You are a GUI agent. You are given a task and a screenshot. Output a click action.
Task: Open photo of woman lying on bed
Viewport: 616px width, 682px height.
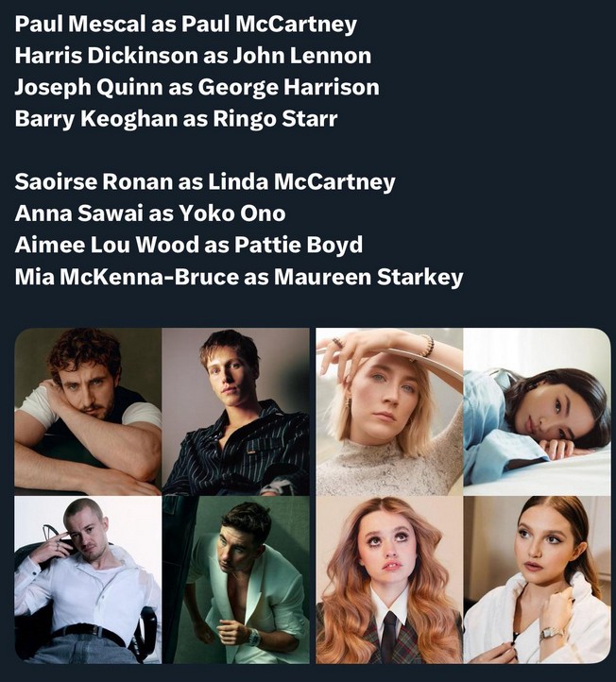(x=538, y=412)
